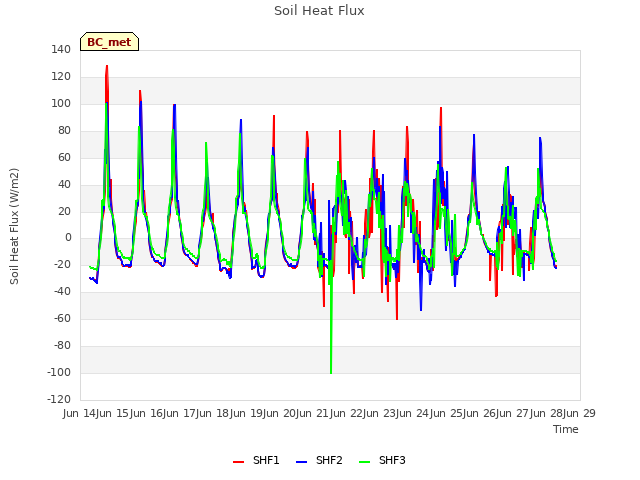
Task: Click the -40 y-axis tick label
Action: (62, 292)
